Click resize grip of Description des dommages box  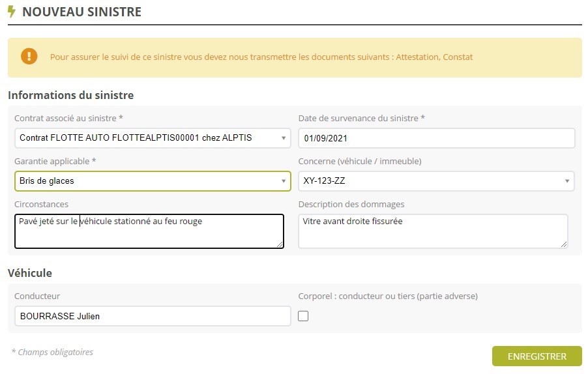click(x=564, y=245)
